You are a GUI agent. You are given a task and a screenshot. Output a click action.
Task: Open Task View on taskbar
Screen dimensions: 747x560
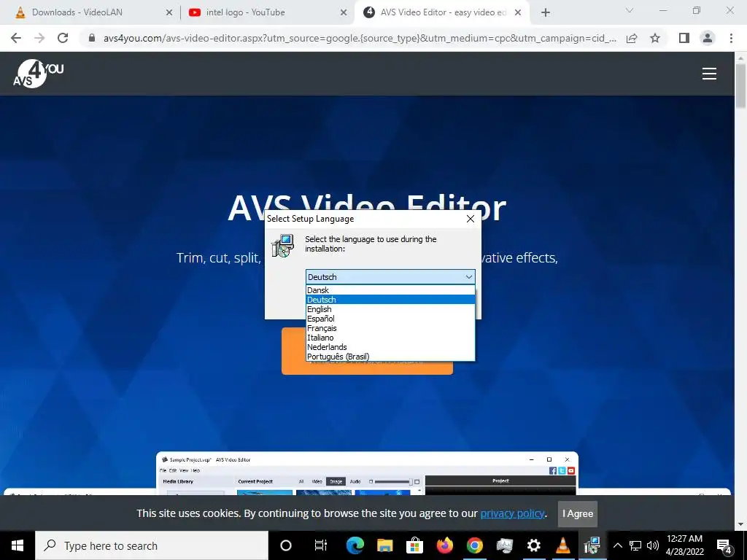(321, 545)
